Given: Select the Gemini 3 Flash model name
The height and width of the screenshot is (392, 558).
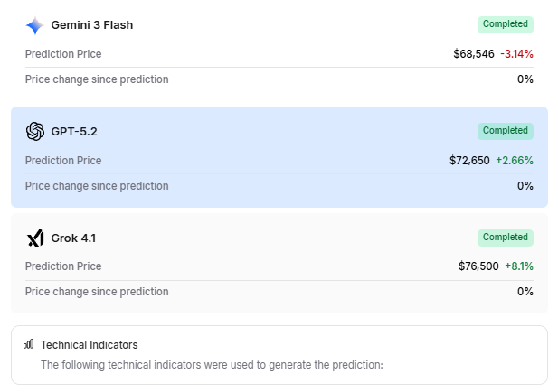Looking at the screenshot, I should click(91, 25).
